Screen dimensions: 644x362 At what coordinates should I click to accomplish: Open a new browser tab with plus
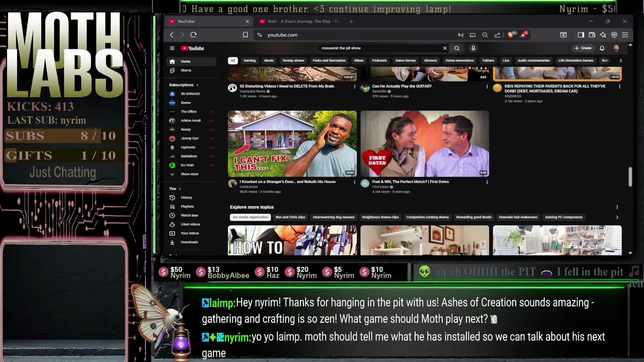coord(351,21)
